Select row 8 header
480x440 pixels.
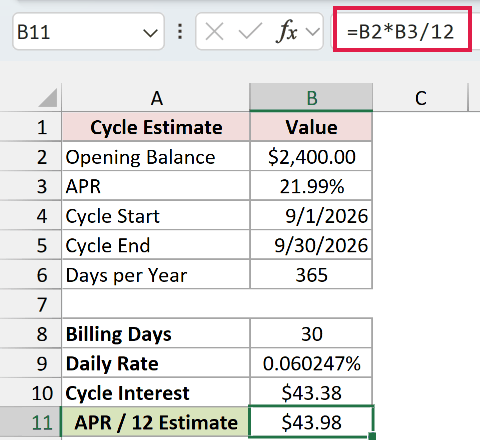pos(31,334)
